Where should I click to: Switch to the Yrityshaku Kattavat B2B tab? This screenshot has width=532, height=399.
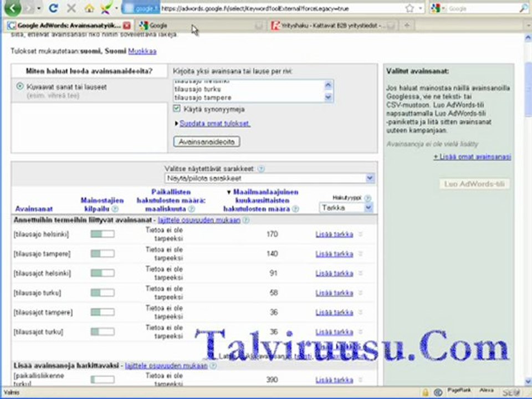coord(334,25)
